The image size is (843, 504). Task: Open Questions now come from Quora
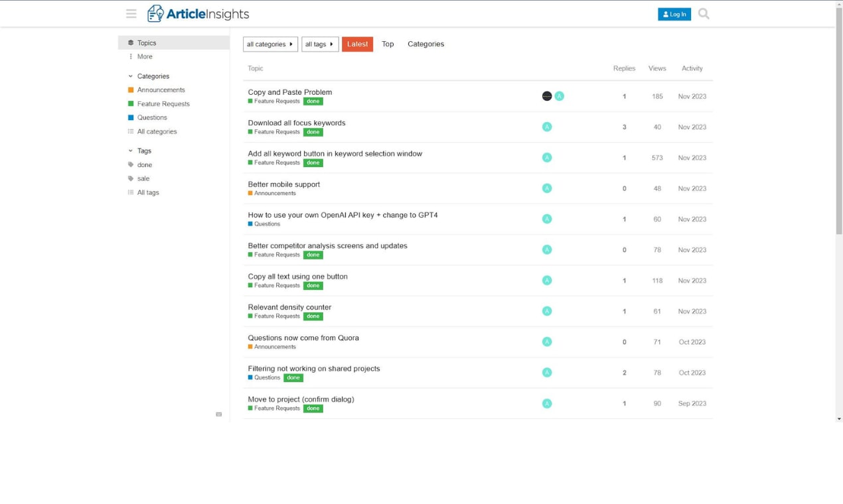pyautogui.click(x=303, y=338)
